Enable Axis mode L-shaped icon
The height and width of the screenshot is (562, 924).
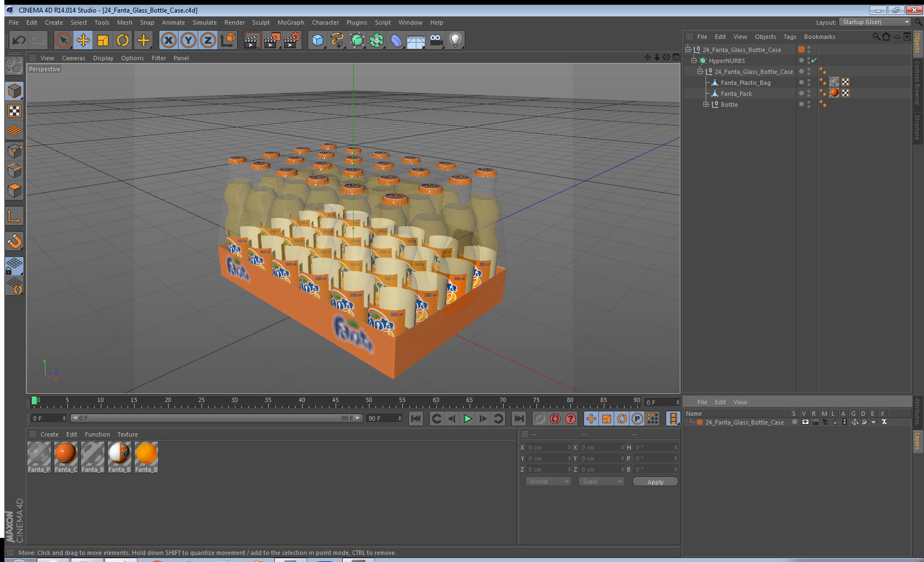pyautogui.click(x=14, y=216)
